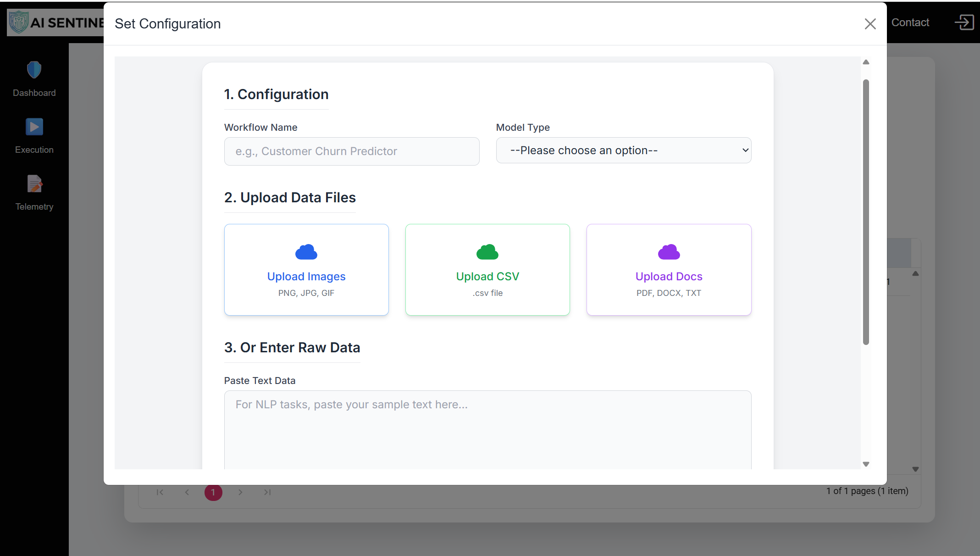Click the login arrow icon beside Contact
The image size is (980, 556).
(964, 22)
